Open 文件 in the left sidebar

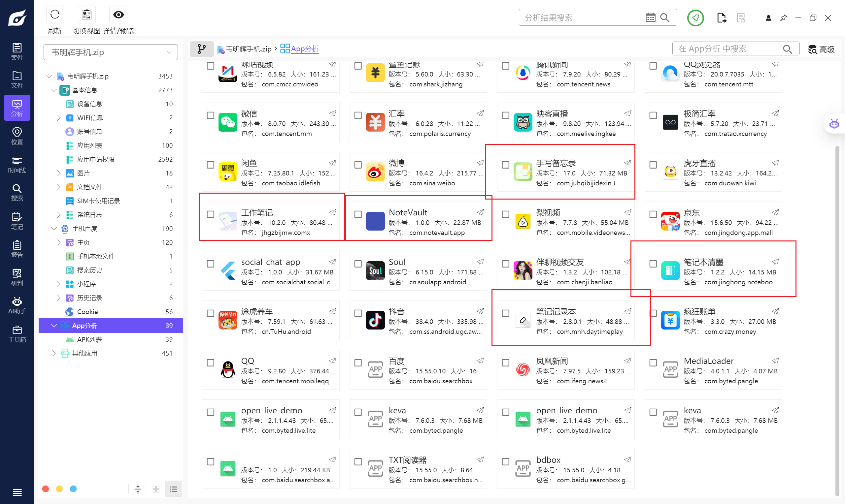pos(17,80)
